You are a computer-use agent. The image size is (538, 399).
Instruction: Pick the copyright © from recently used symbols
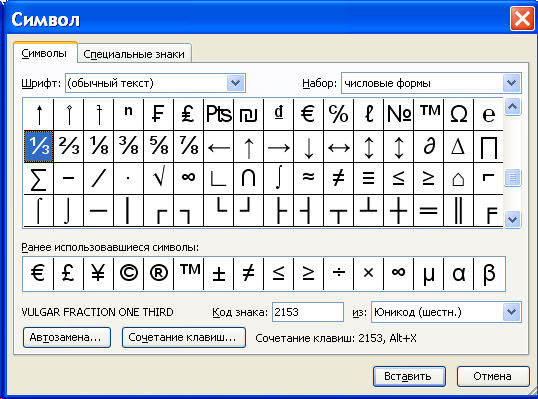(x=128, y=274)
